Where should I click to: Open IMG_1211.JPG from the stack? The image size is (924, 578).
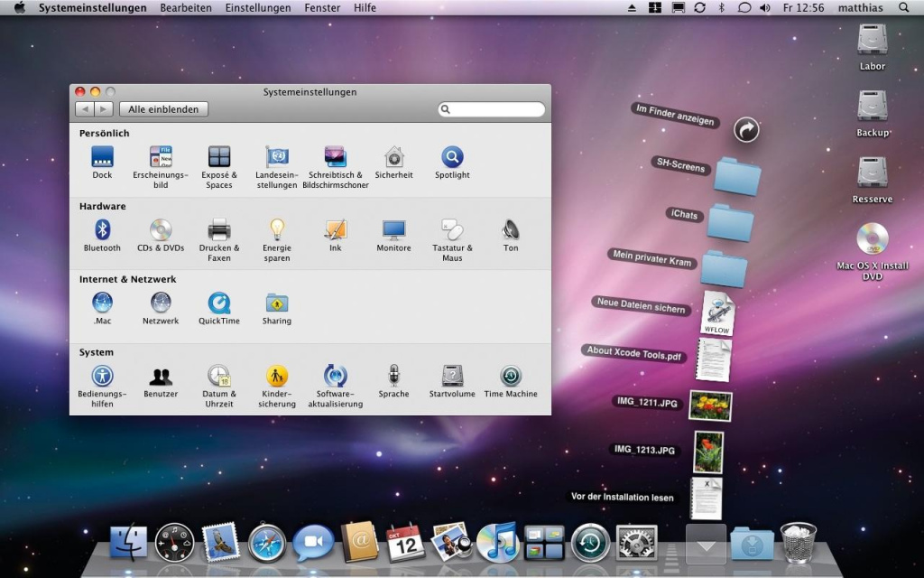coord(709,406)
